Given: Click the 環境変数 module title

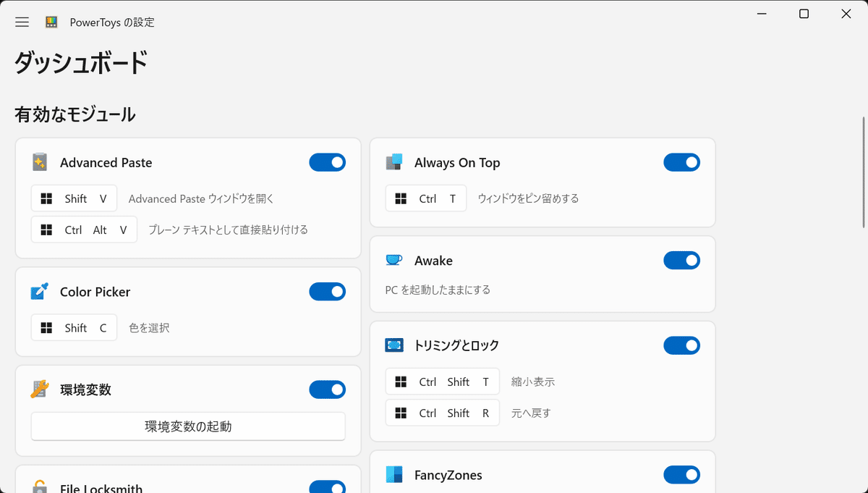Looking at the screenshot, I should 85,389.
